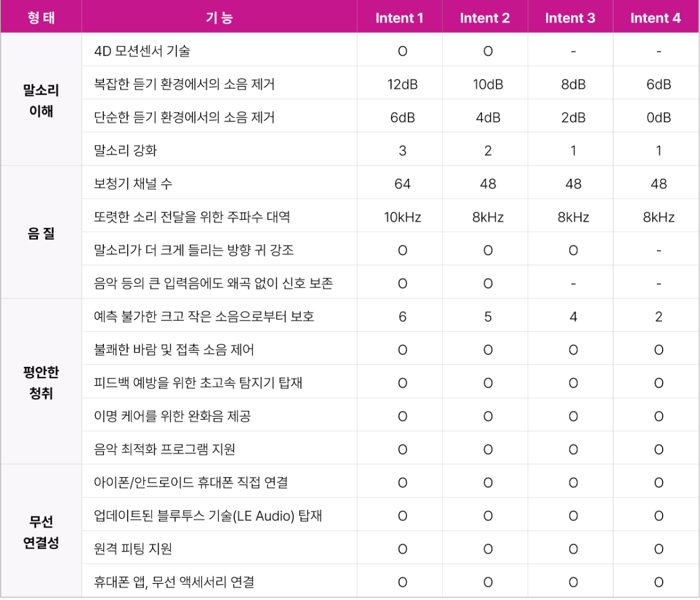Click Intent 1's O for 4D 모션센서 기술
Viewport: 700px width, 600px height.
click(x=402, y=51)
